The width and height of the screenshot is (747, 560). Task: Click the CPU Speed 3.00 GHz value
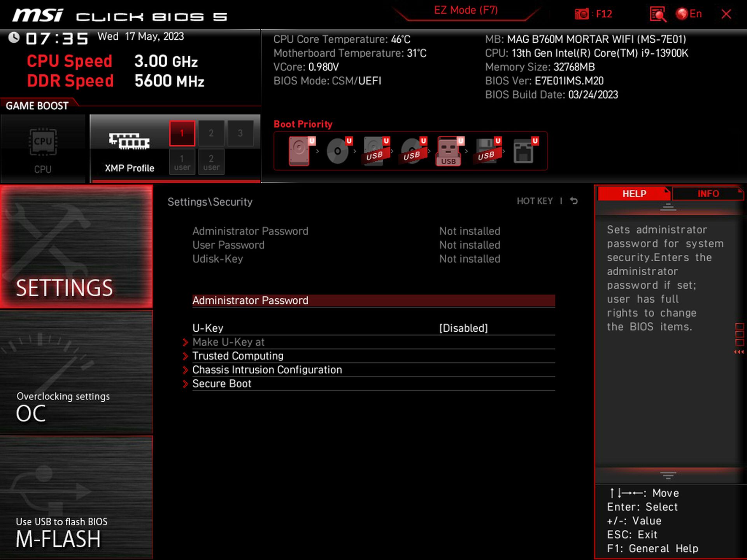click(x=166, y=61)
